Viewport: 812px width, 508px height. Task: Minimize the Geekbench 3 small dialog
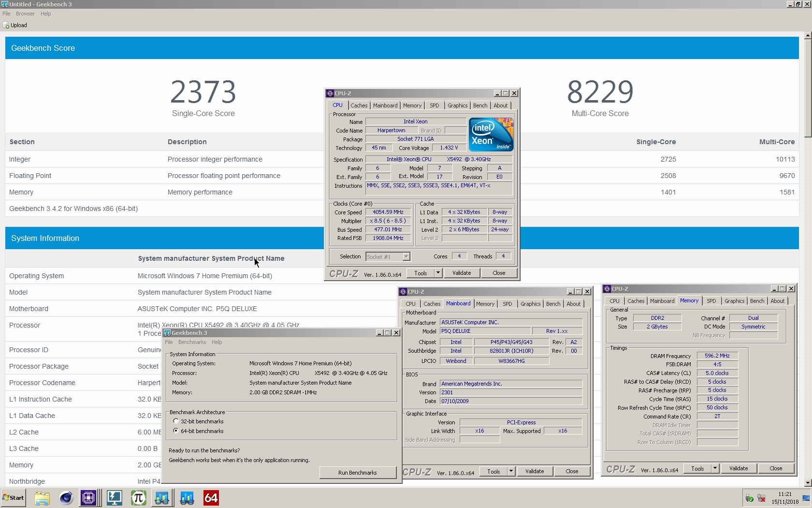pos(380,333)
